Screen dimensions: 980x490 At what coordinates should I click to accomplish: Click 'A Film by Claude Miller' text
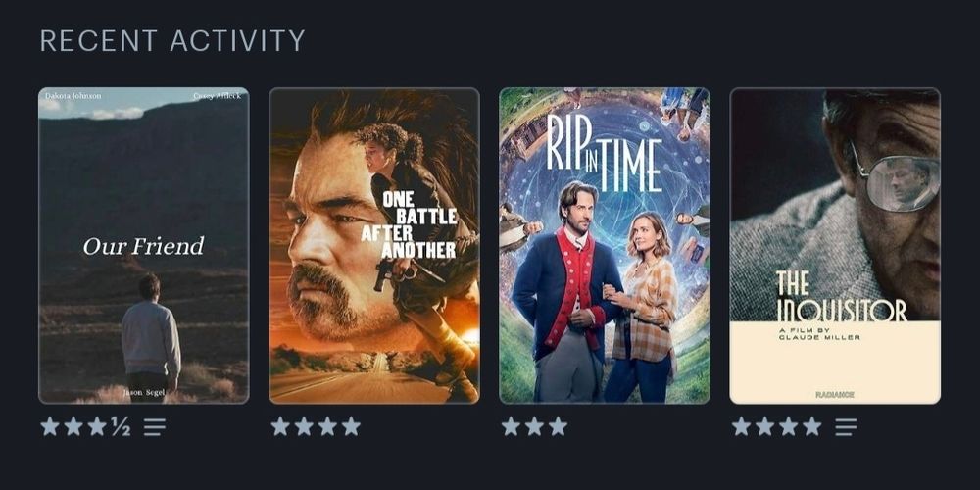click(818, 333)
